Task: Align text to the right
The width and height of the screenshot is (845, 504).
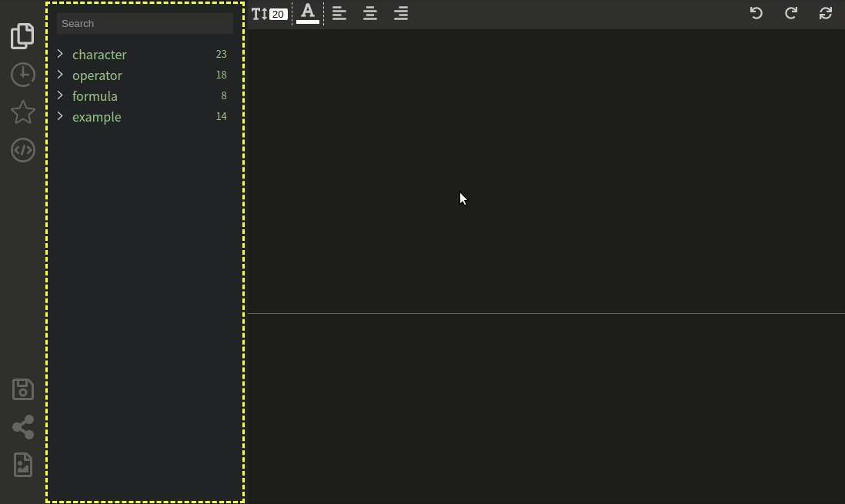Action: click(x=401, y=13)
